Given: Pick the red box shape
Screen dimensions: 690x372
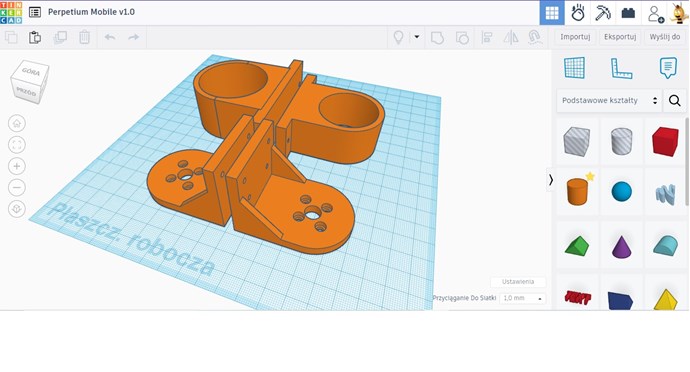Looking at the screenshot, I should pyautogui.click(x=665, y=142).
